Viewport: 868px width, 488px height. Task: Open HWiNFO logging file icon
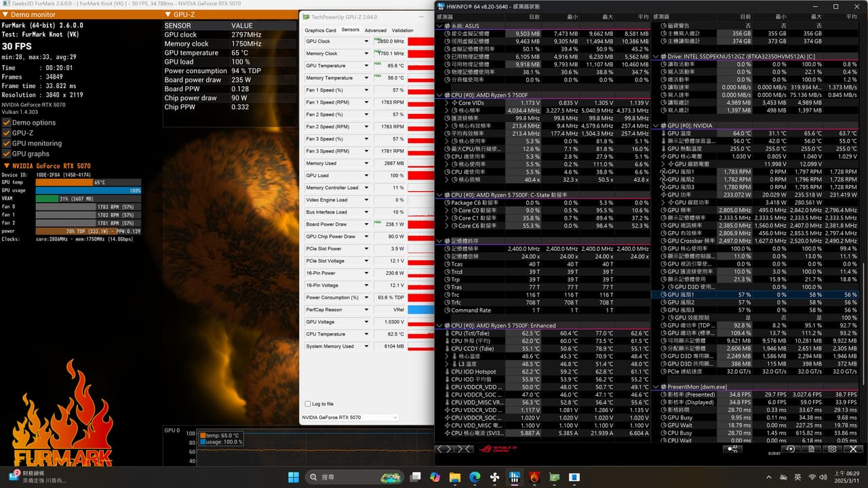pos(812,449)
